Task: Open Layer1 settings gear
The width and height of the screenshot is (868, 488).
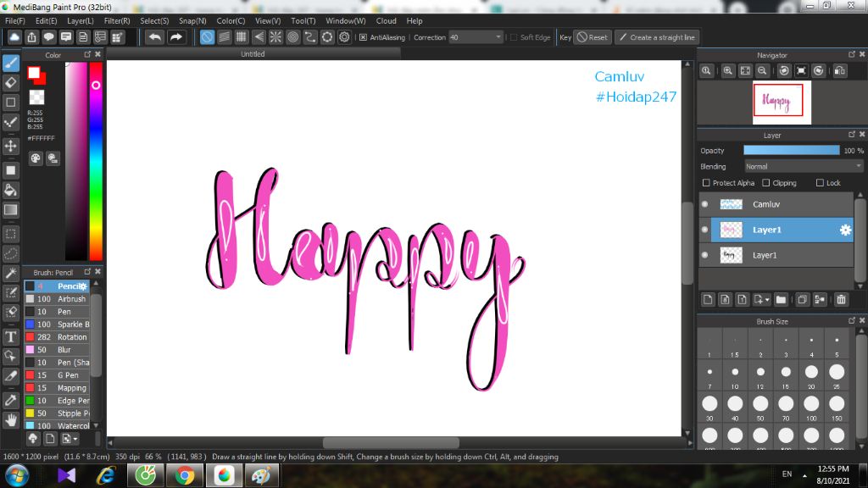Action: (x=845, y=230)
